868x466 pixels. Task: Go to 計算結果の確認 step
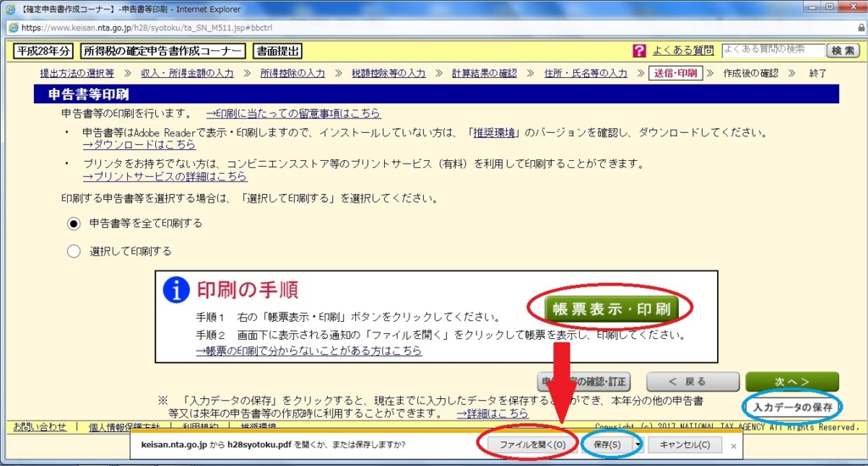484,73
